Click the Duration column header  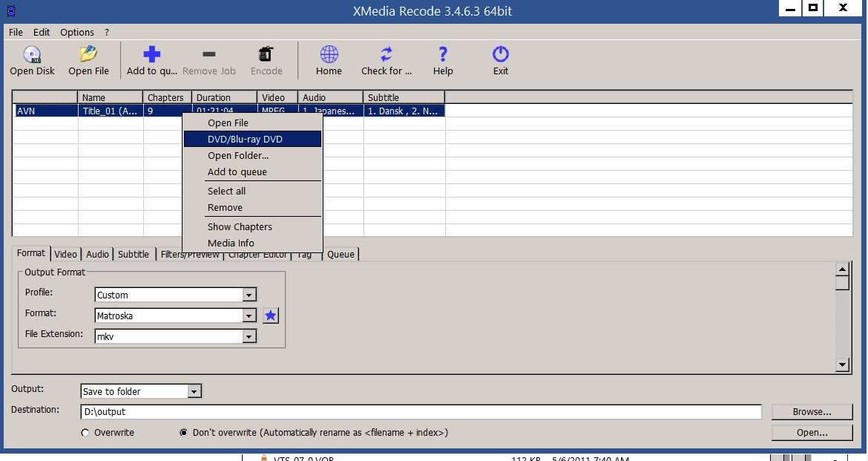tap(224, 97)
